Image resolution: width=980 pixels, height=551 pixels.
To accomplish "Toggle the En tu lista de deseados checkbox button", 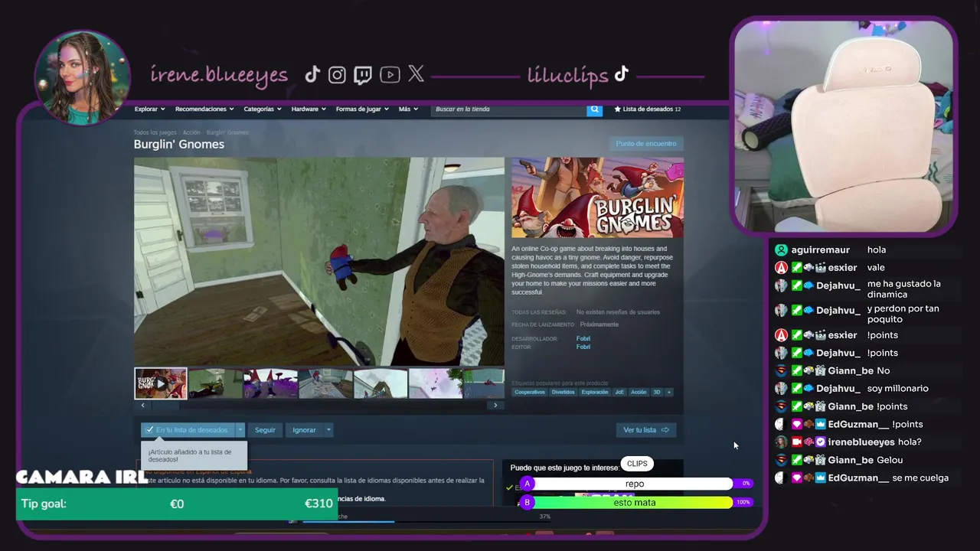I will [x=188, y=430].
